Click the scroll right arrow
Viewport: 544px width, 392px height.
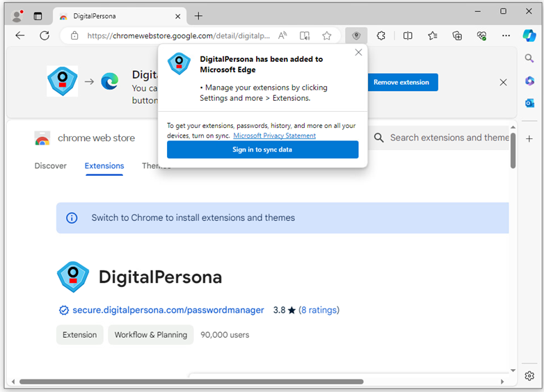coord(502,382)
